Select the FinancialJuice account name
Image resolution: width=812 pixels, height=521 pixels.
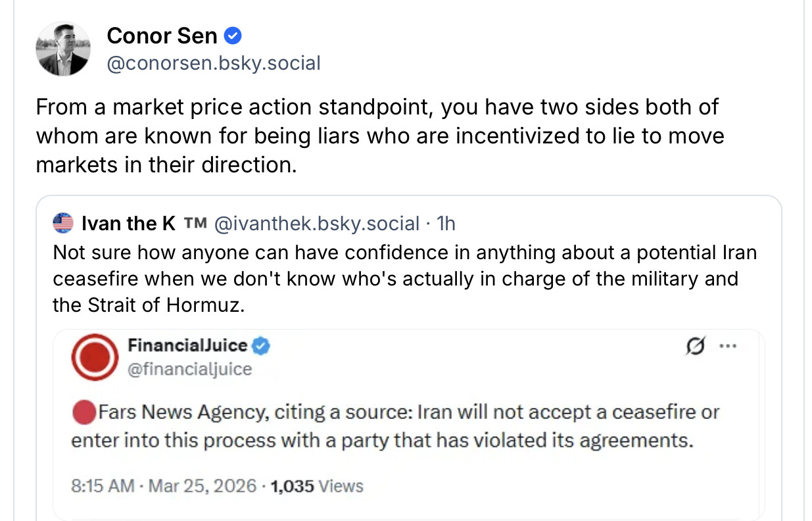tap(187, 345)
